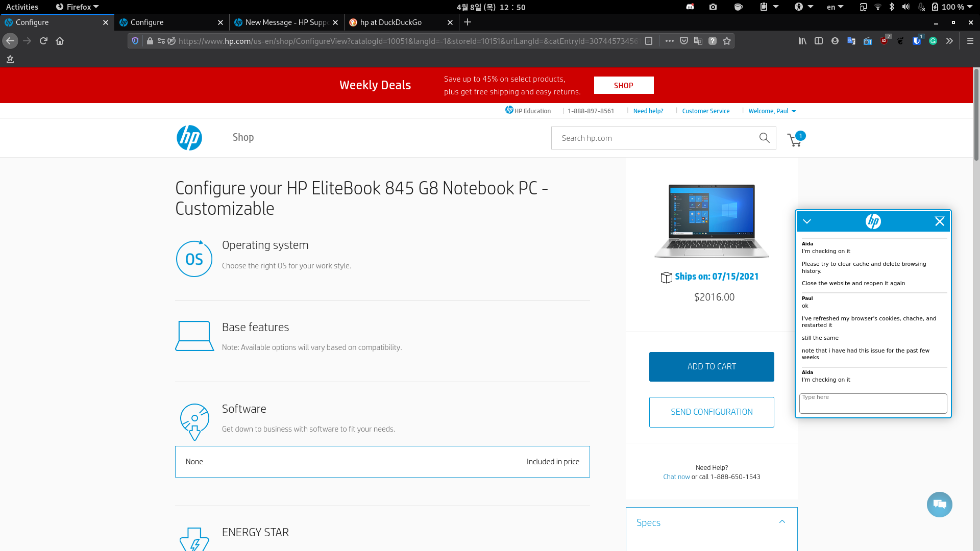Open the 'Welcome, Paul' account dropdown
The height and width of the screenshot is (551, 980).
point(772,111)
